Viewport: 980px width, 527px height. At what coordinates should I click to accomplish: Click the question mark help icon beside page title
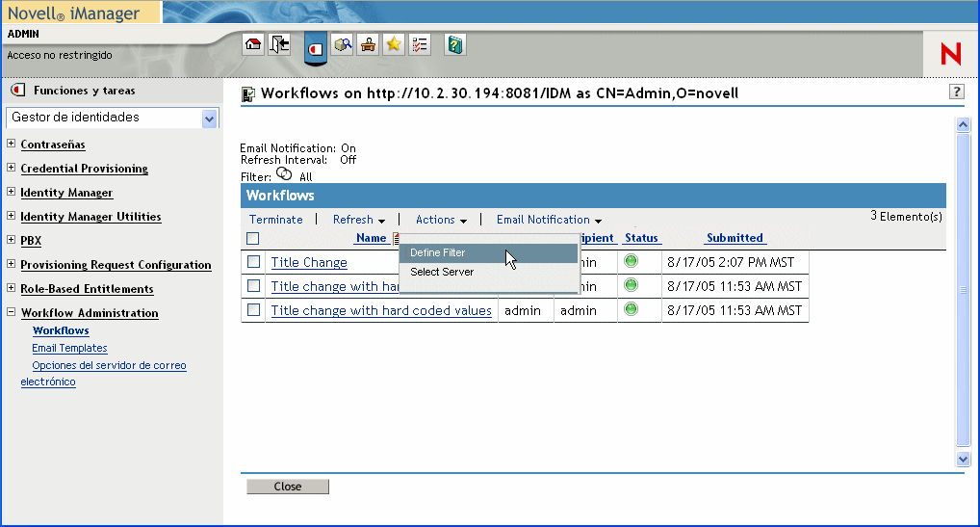point(956,92)
